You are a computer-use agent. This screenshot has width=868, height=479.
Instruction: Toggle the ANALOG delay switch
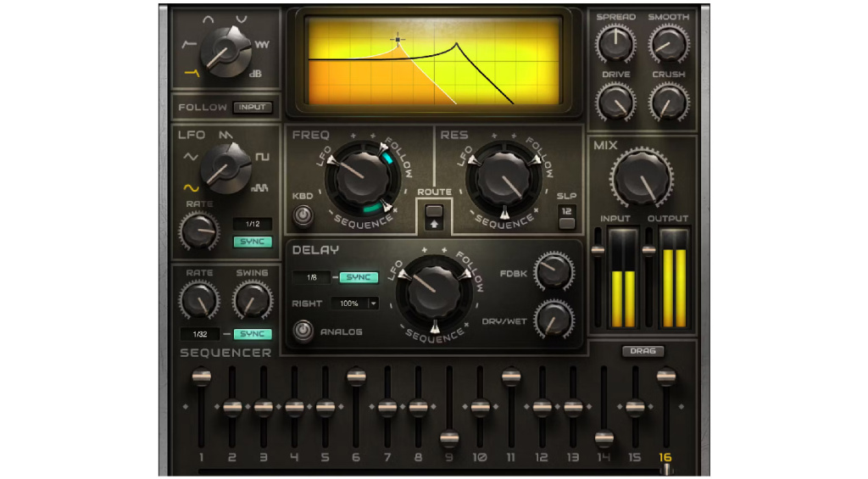[x=303, y=331]
